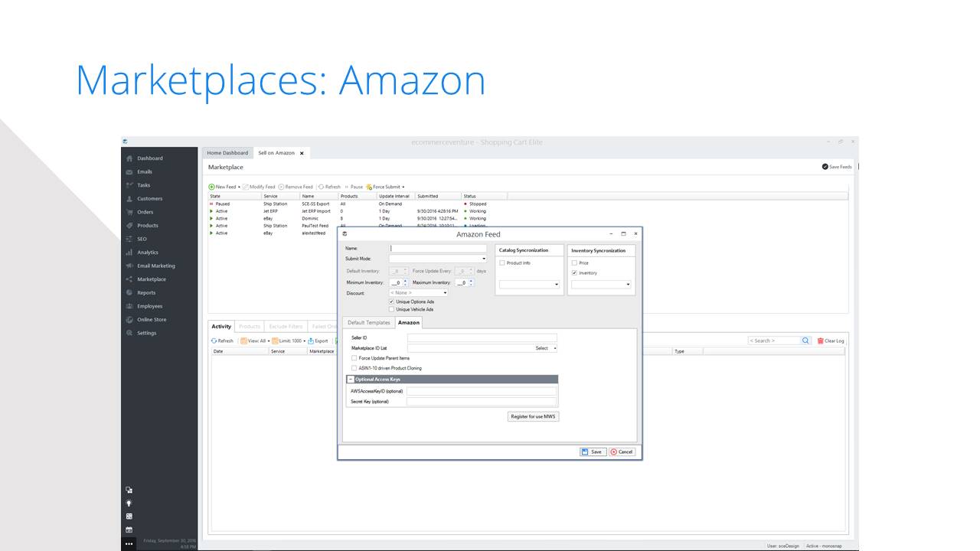980x551 pixels.
Task: Enable the Price checkbox
Action: coord(574,263)
